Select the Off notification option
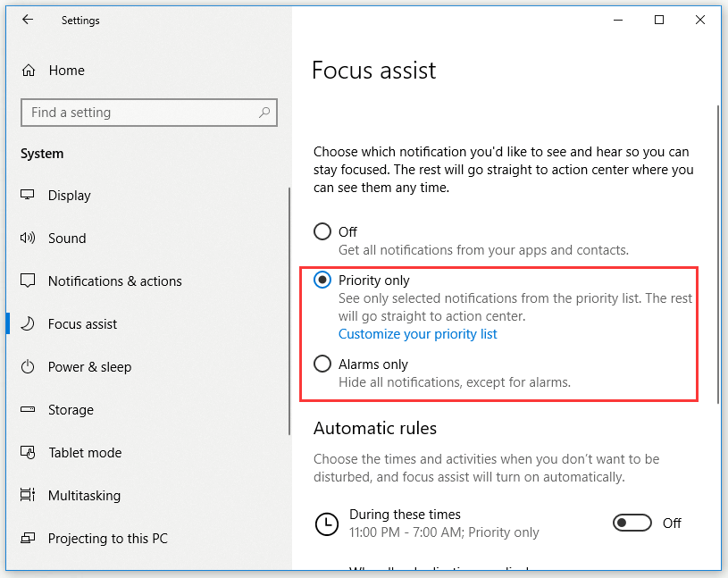This screenshot has height=578, width=728. (322, 230)
